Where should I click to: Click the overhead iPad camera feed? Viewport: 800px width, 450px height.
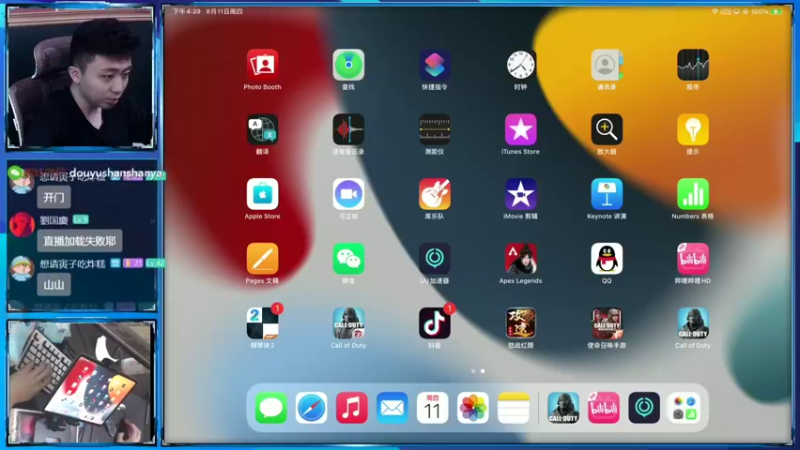(82, 382)
